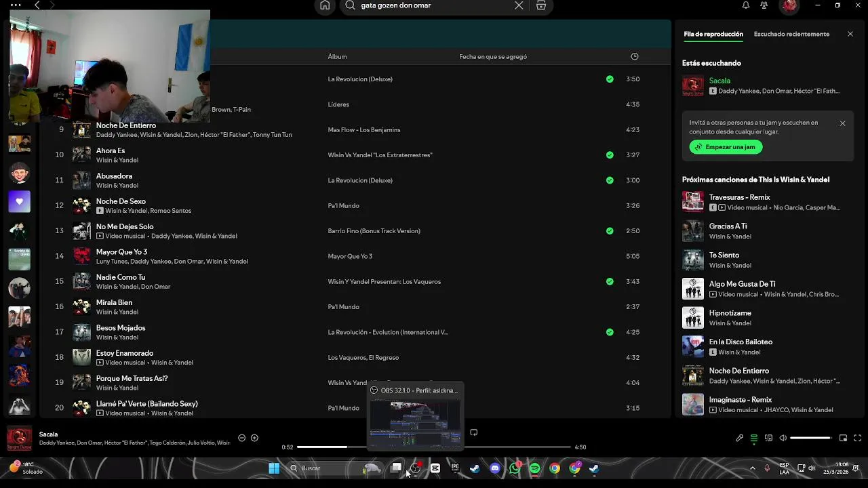Open artist Romeo Santos link
868x488 pixels.
170,211
